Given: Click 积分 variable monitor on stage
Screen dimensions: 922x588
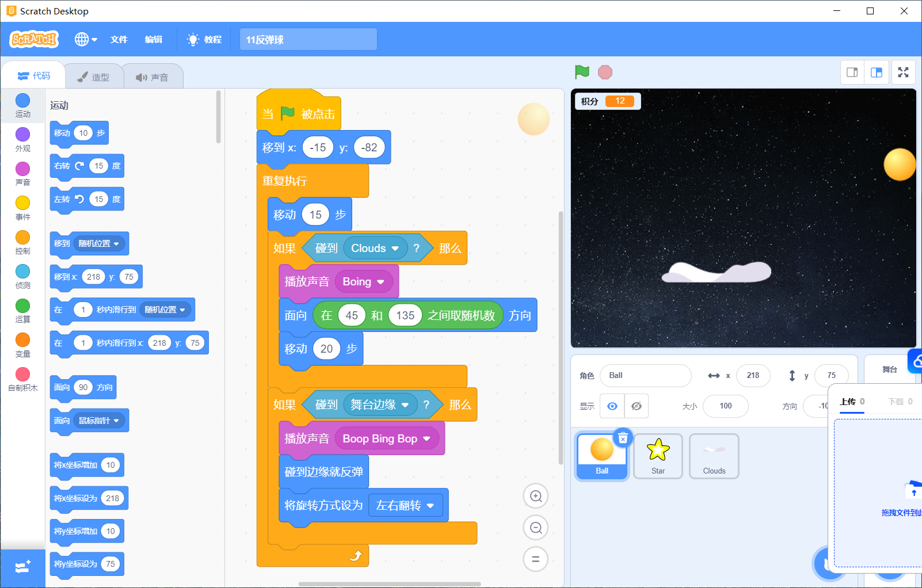Looking at the screenshot, I should pos(608,101).
